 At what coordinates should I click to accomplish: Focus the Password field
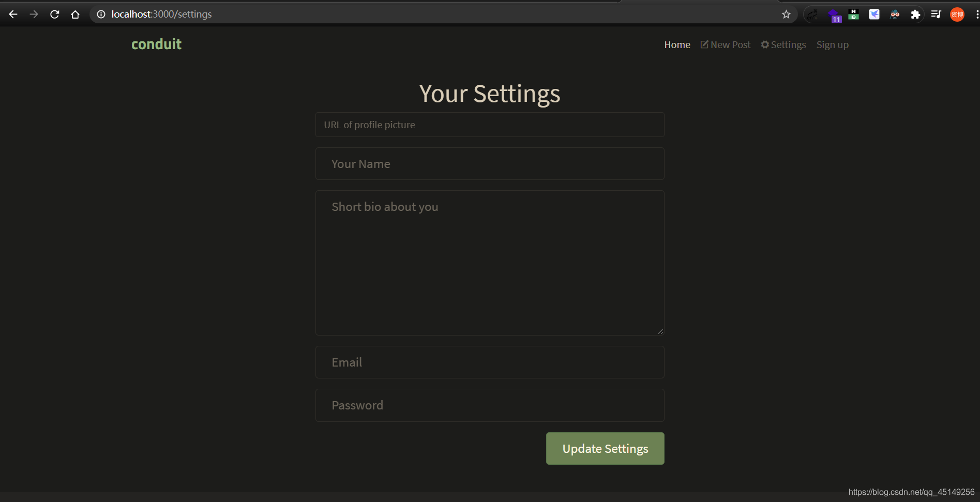[x=490, y=405]
